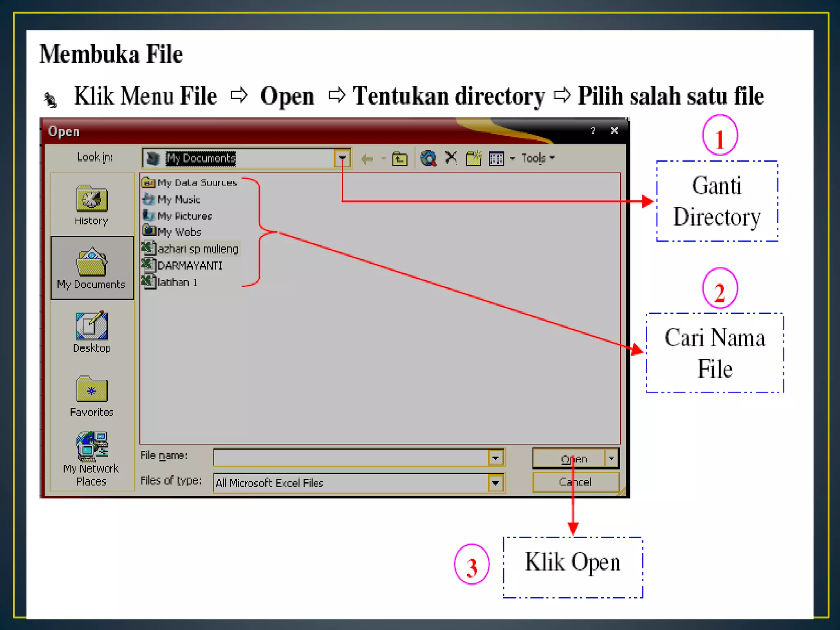Image resolution: width=840 pixels, height=630 pixels.
Task: Click the Search the Web icon
Action: coord(428,158)
